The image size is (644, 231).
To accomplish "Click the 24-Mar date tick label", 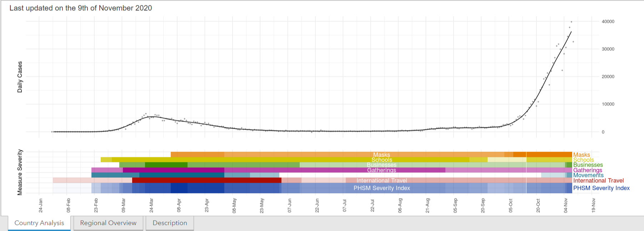I will [x=151, y=205].
